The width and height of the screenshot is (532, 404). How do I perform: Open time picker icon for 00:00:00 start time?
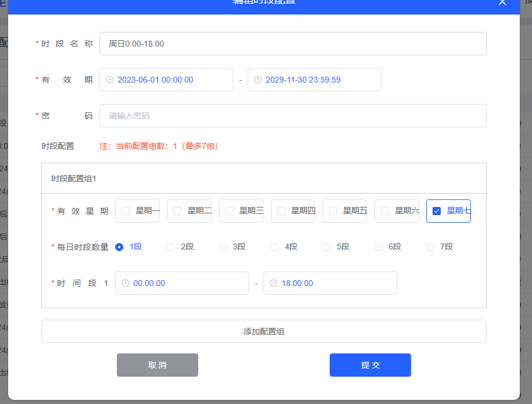[125, 283]
